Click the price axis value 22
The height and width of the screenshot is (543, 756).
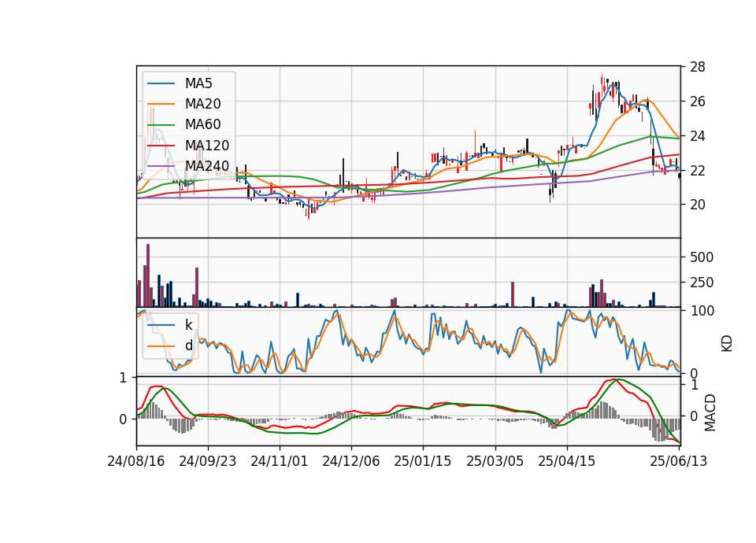(698, 171)
